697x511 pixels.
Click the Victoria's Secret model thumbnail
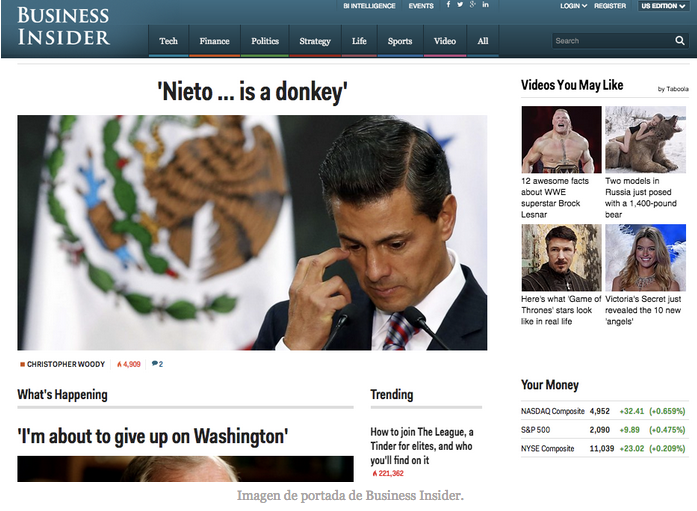(645, 257)
